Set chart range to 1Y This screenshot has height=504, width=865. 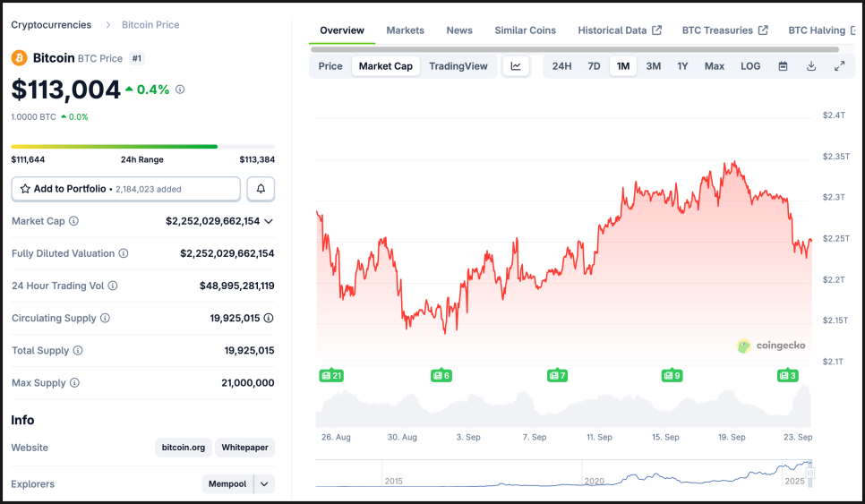[682, 66]
